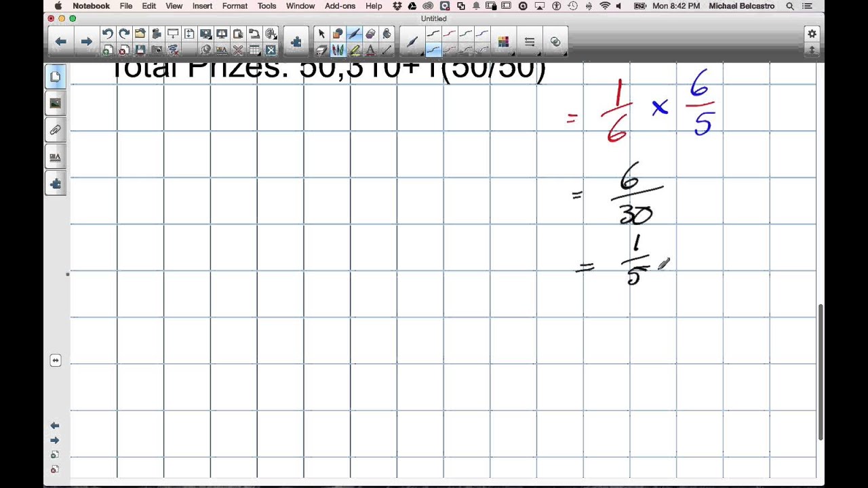Open the Edit menu
Image resolution: width=868 pixels, height=488 pixels.
click(x=149, y=6)
